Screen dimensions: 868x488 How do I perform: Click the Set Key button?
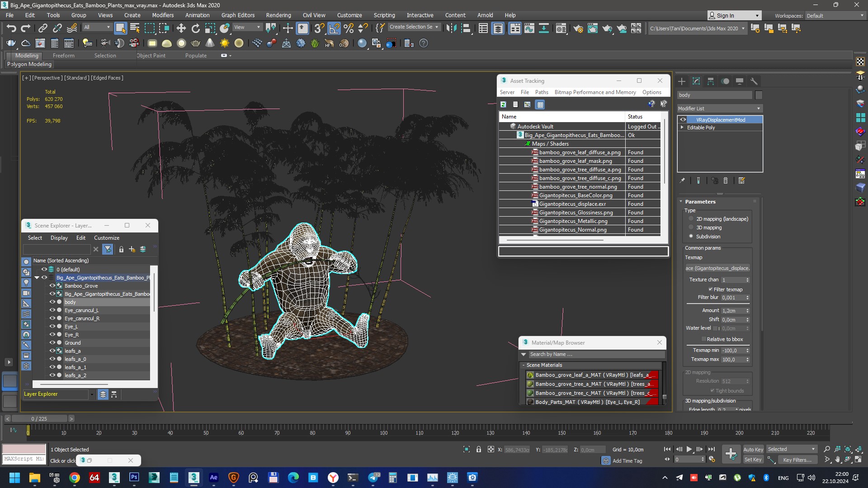753,460
